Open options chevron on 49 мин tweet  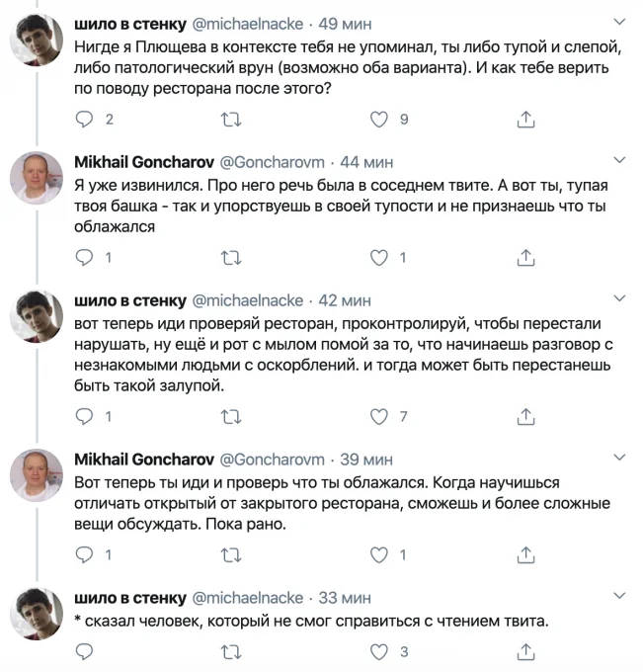(x=620, y=22)
